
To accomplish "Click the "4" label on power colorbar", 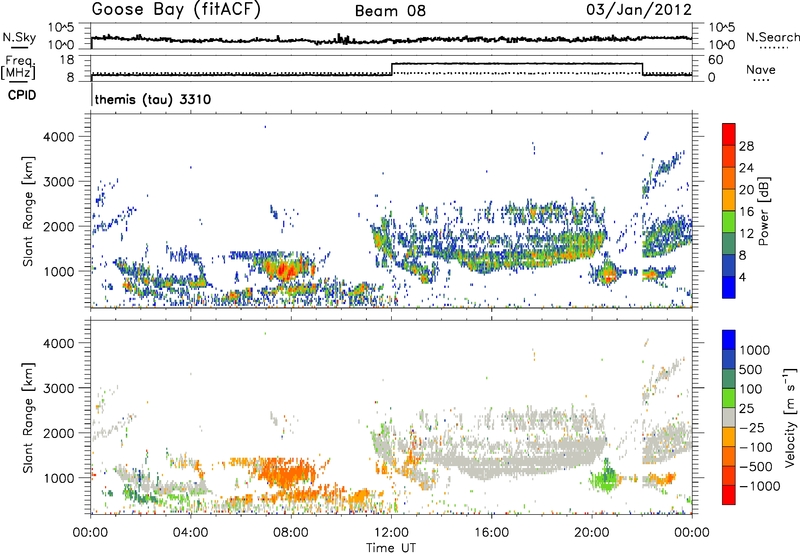I will 742,278.
